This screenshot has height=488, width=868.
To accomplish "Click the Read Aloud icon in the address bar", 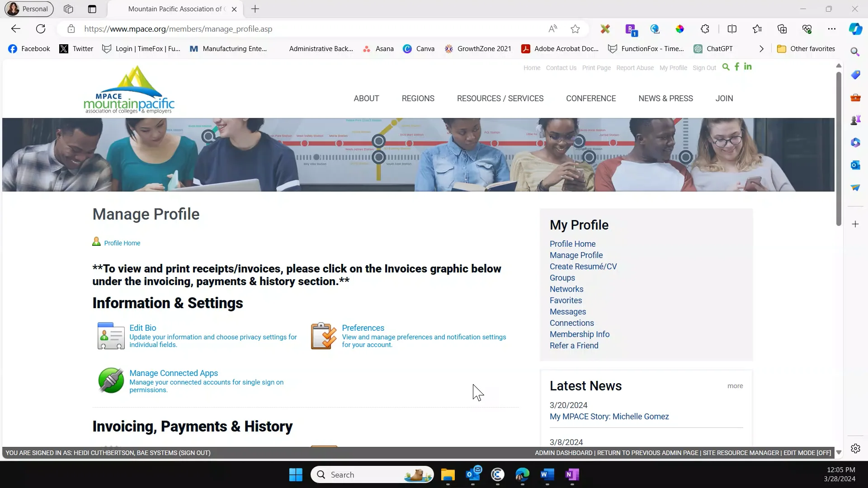I will click(552, 29).
